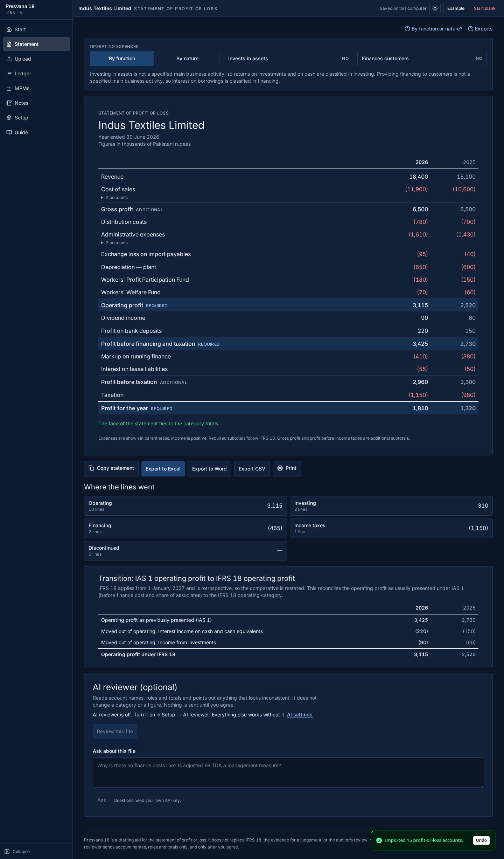Screen dimensions: 504x859
Task: Click the 'Review this file' button
Action: pyautogui.click(x=115, y=731)
